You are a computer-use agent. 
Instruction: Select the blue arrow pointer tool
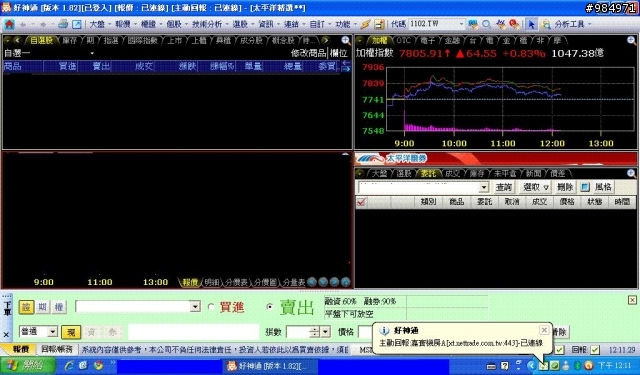point(531,24)
